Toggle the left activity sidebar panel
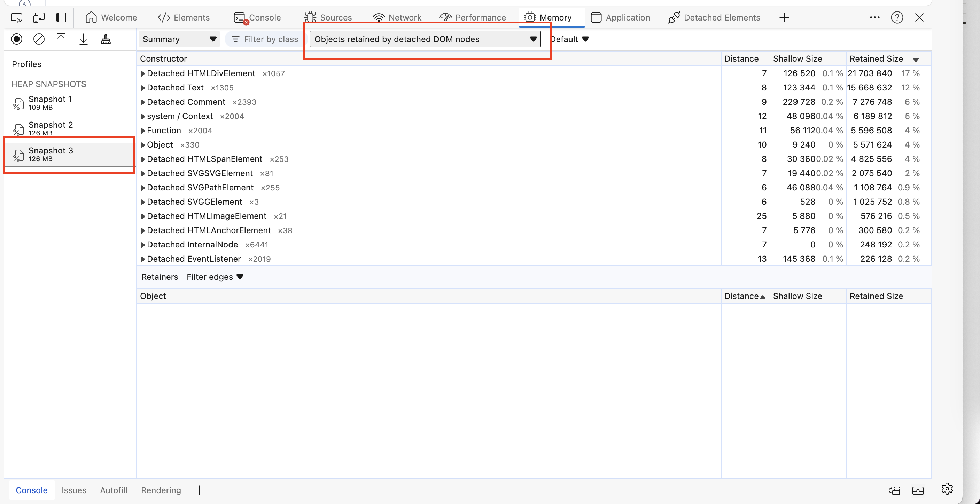Image resolution: width=980 pixels, height=504 pixels. pyautogui.click(x=61, y=17)
